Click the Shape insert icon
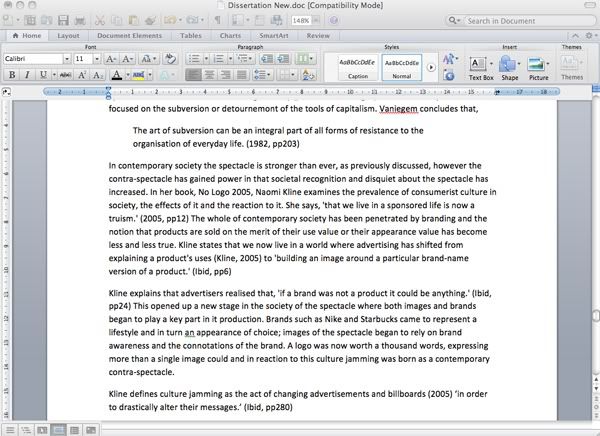The image size is (600, 436). pyautogui.click(x=507, y=64)
